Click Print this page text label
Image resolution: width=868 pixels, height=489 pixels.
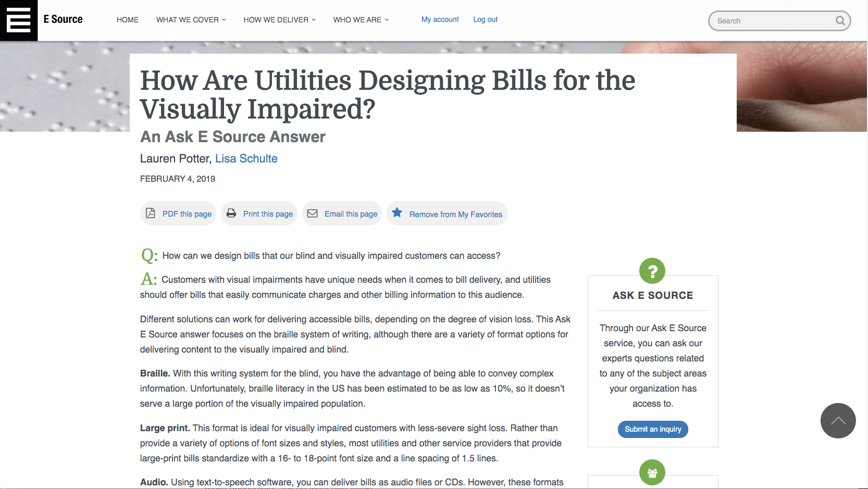click(268, 214)
